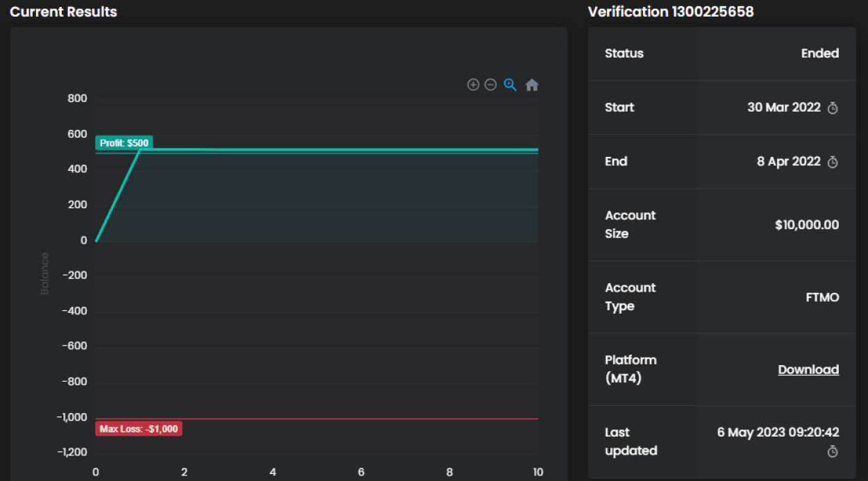The height and width of the screenshot is (481, 868).
Task: Click the 8 Apr 2022 end date
Action: click(788, 162)
